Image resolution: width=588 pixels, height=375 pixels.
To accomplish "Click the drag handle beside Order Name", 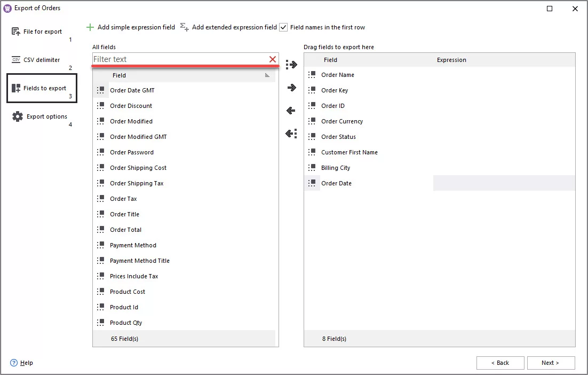I will point(312,75).
